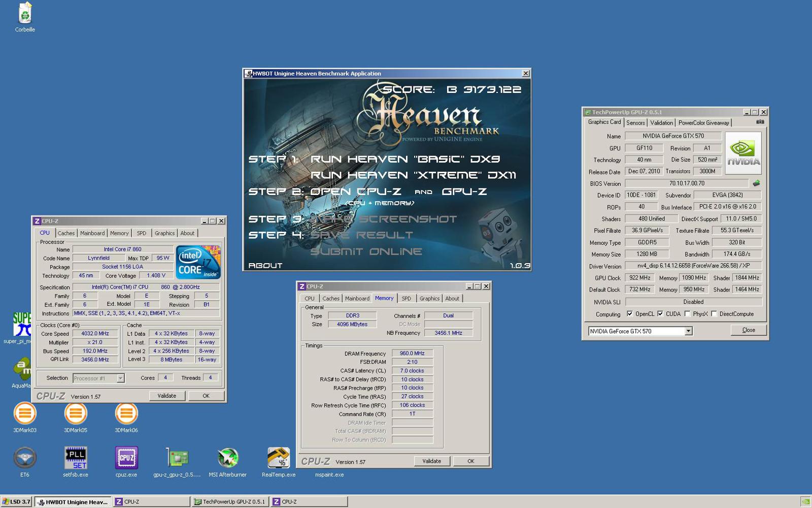The width and height of the screenshot is (812, 508).
Task: Click the GPU Clock value 922 MHz
Action: 640,278
